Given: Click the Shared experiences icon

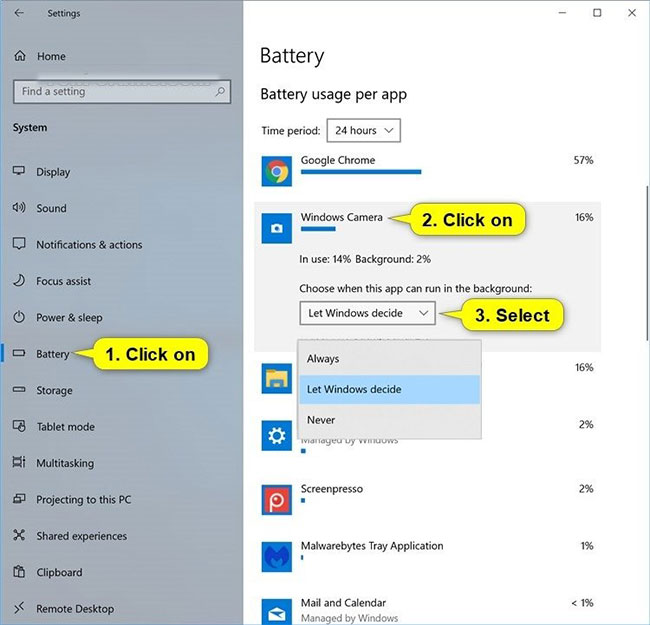Looking at the screenshot, I should [19, 535].
